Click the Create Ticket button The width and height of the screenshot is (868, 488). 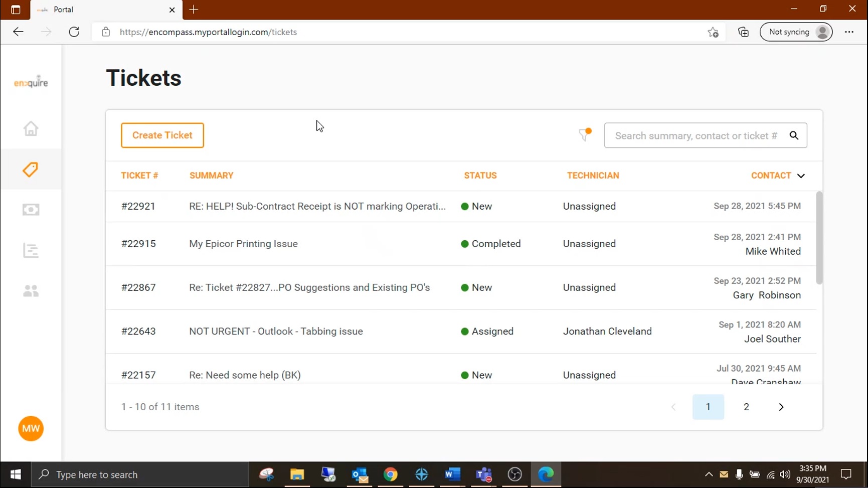(162, 135)
